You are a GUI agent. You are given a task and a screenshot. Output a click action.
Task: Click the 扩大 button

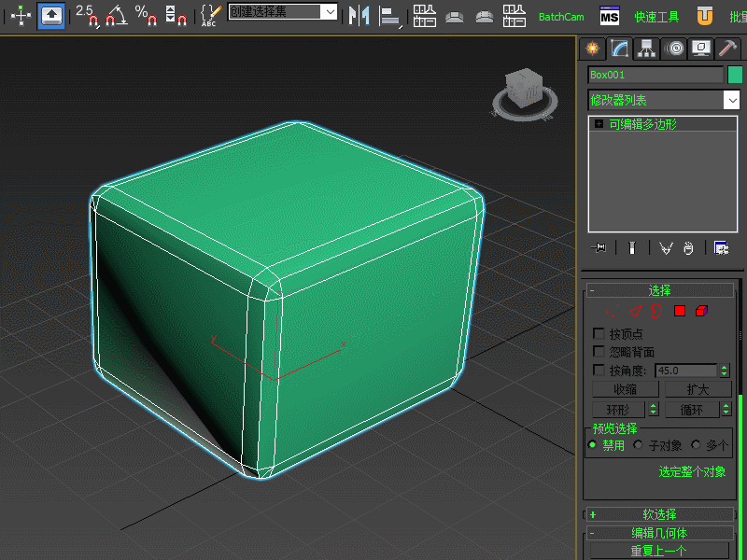[698, 389]
